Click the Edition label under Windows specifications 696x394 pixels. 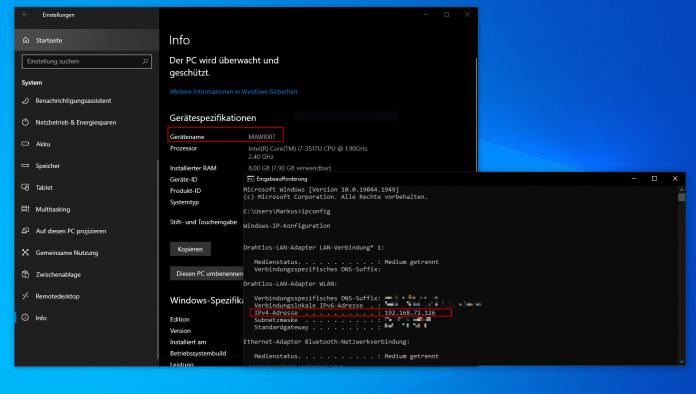tap(179, 319)
